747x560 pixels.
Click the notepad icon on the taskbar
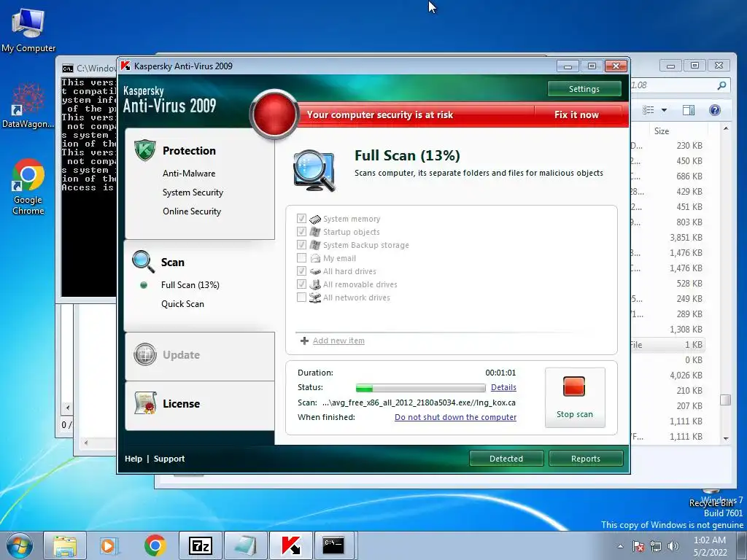246,545
